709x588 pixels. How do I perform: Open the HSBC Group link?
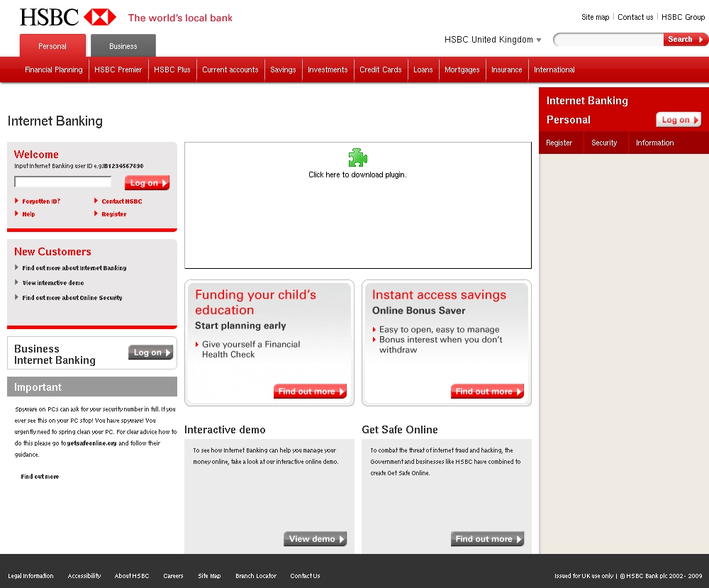[683, 17]
